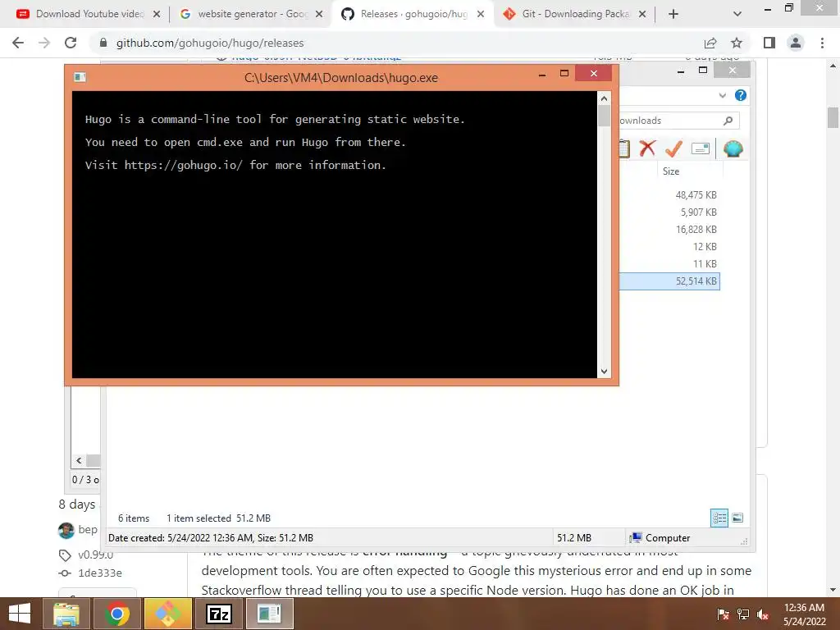Open Chrome three-dot menu
The width and height of the screenshot is (840, 630).
(822, 43)
